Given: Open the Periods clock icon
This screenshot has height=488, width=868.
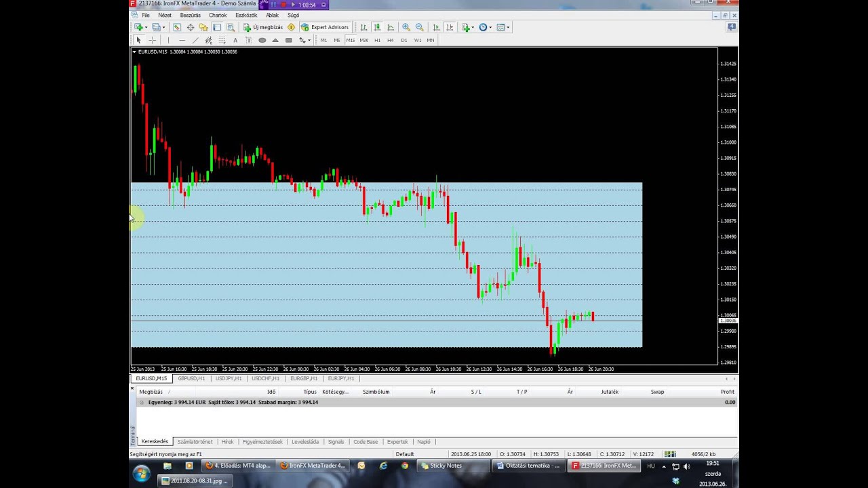Looking at the screenshot, I should point(483,27).
